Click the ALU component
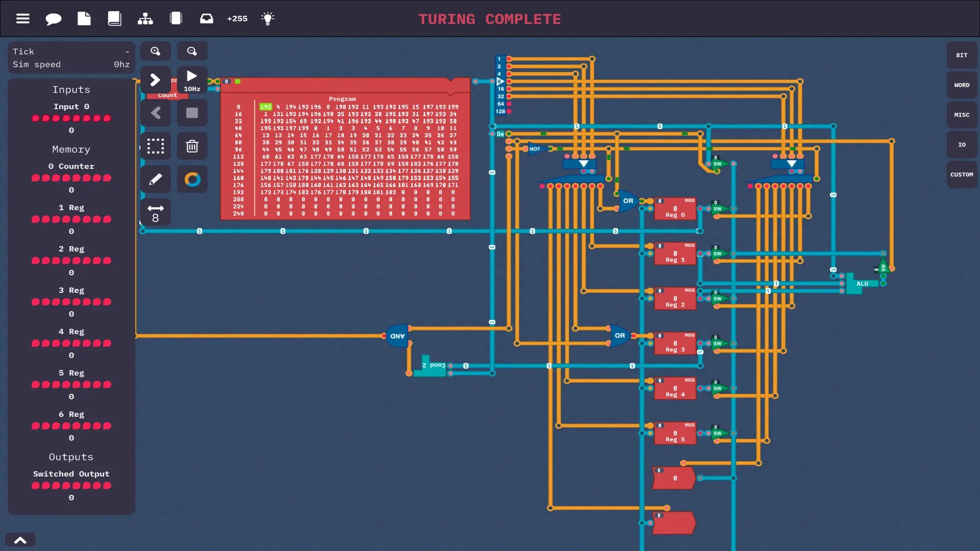This screenshot has width=980, height=551. click(x=862, y=284)
